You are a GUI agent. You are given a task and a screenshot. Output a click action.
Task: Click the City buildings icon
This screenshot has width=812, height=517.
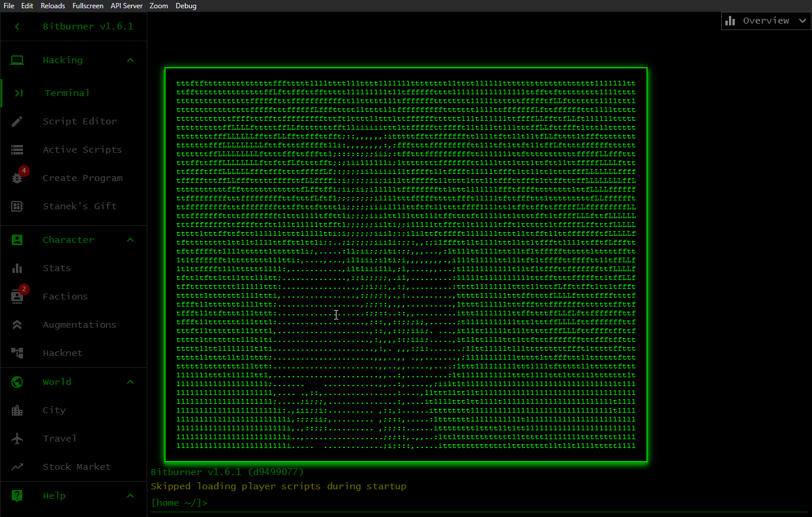[17, 410]
